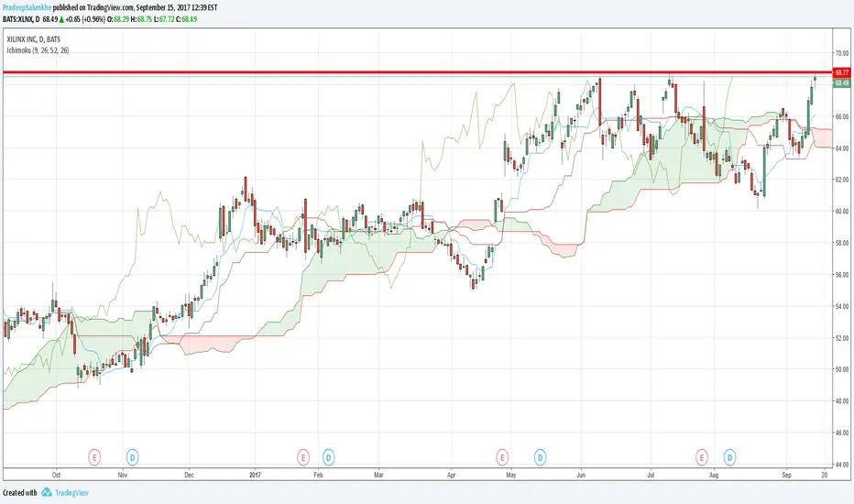Click the Aug label on time axis
Image resolution: width=854 pixels, height=504 pixels.
point(714,475)
